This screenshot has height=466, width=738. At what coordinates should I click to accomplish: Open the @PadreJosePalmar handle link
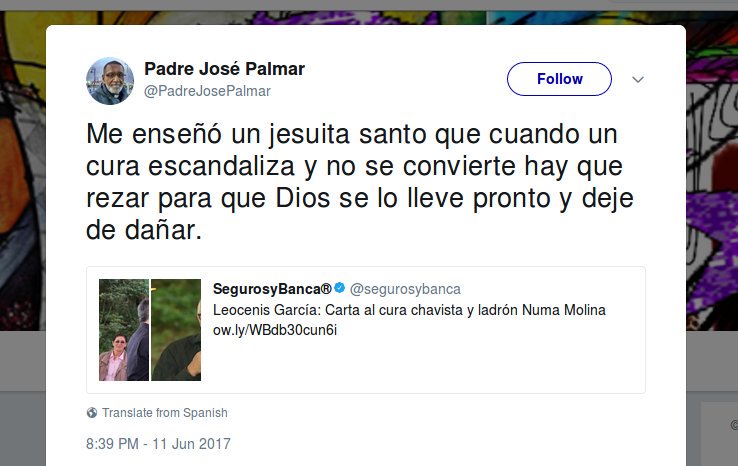207,91
